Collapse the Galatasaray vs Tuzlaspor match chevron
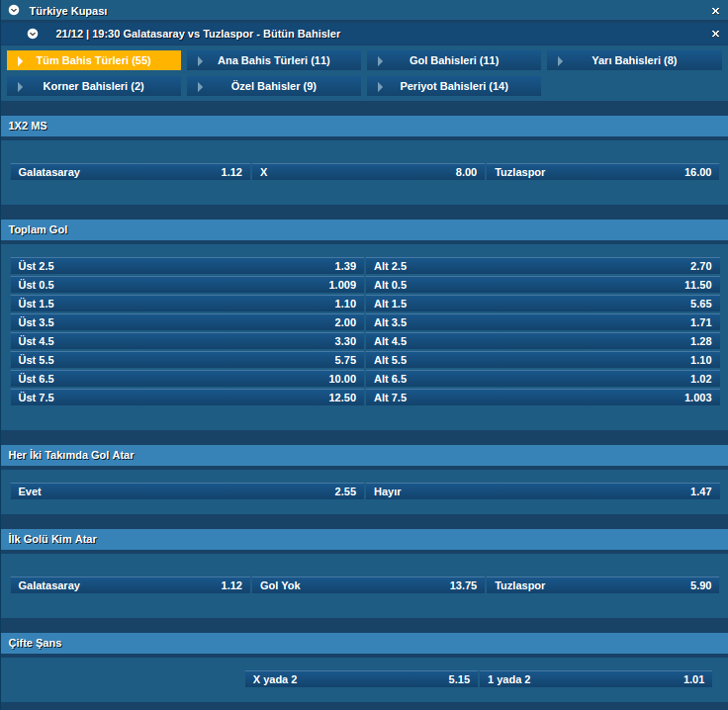The width and height of the screenshot is (728, 710). pos(33,34)
